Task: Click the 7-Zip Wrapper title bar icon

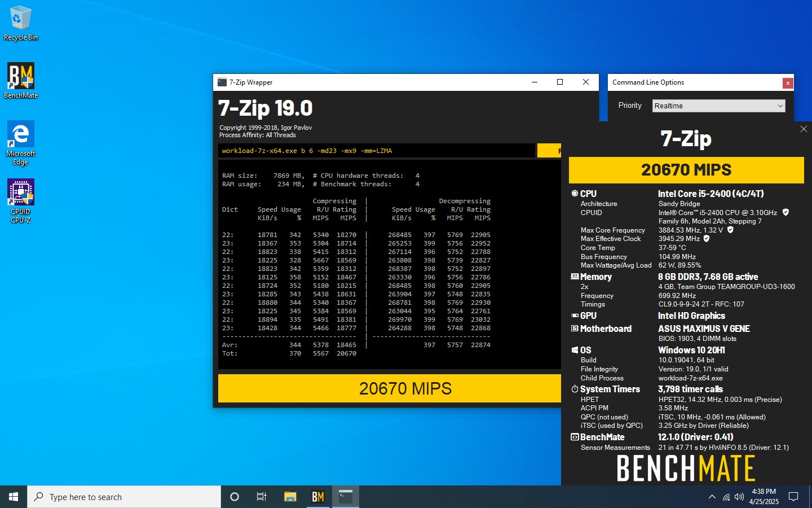Action: [x=222, y=82]
